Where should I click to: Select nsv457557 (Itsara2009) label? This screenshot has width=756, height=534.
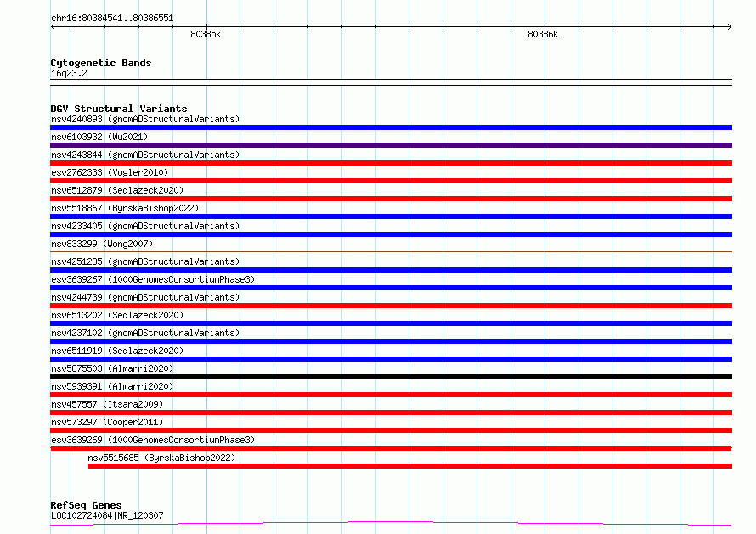[x=107, y=404]
